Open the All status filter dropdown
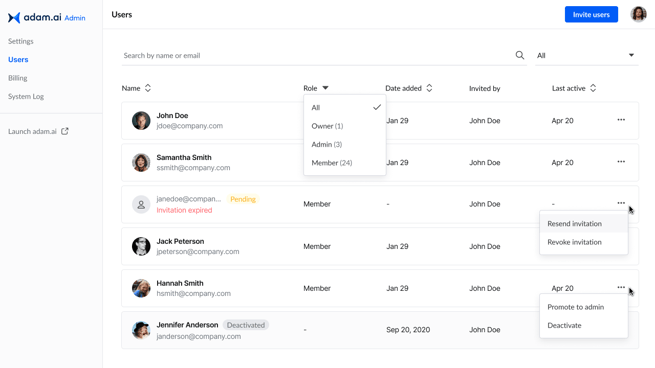The height and width of the screenshot is (368, 655). (586, 56)
